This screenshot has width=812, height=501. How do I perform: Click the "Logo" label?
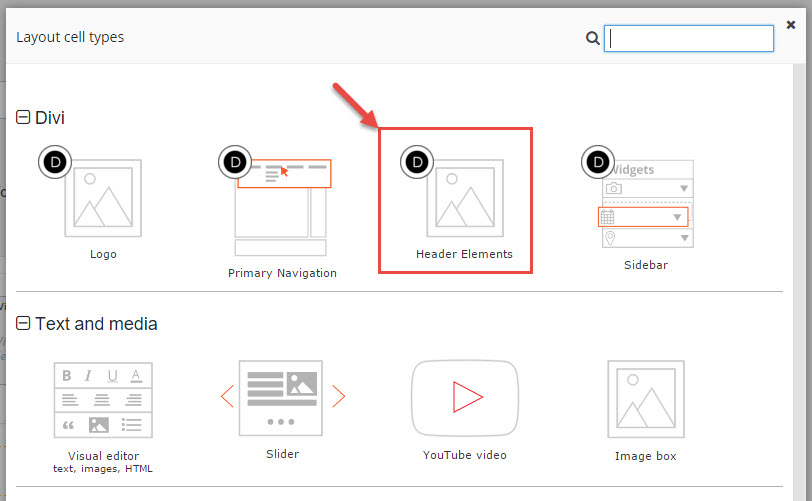point(103,254)
